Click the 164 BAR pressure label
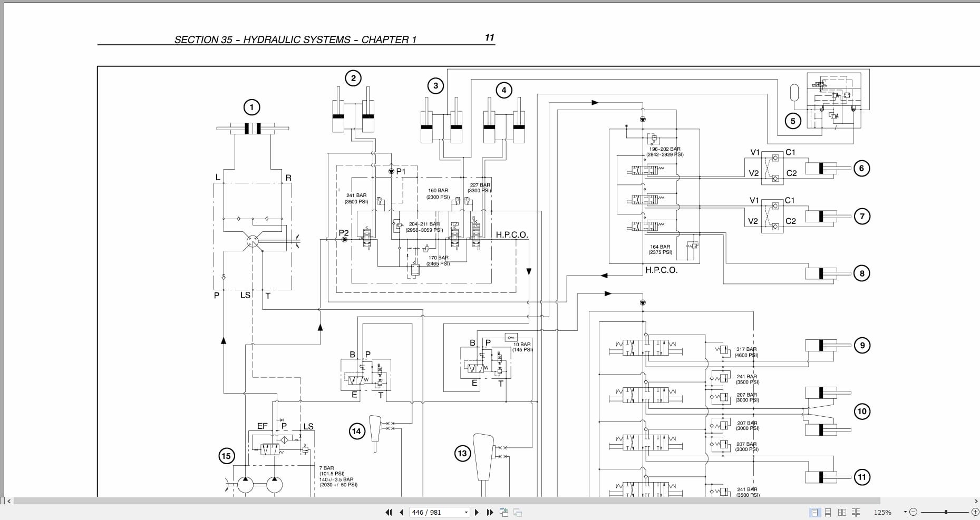The width and height of the screenshot is (980, 520). pos(660,249)
